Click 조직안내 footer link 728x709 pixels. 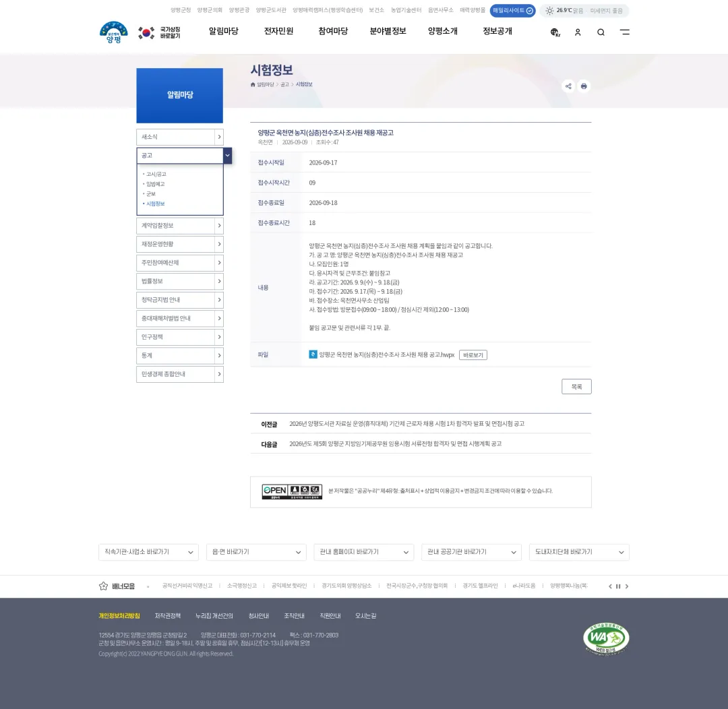pyautogui.click(x=294, y=616)
